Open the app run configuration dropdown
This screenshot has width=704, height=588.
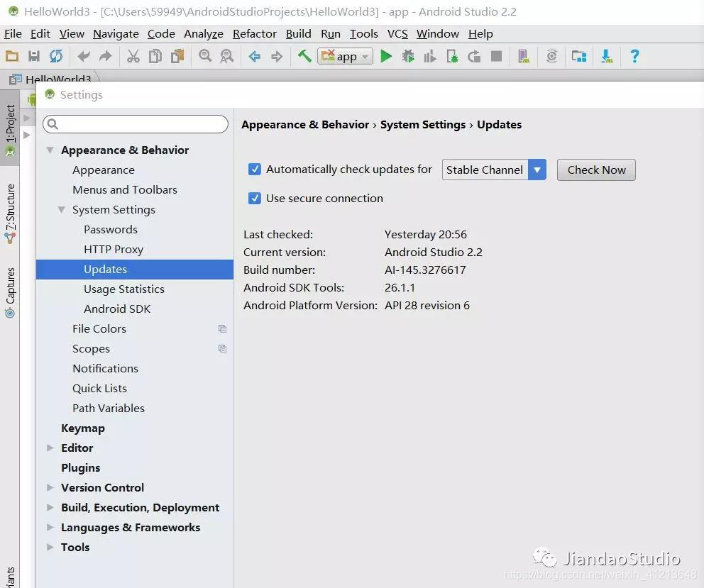[345, 57]
